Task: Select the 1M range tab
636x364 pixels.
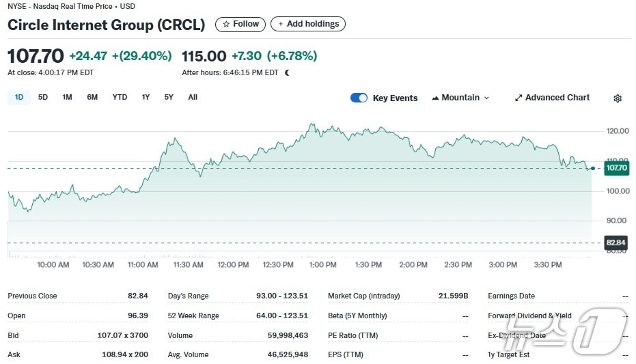Action: click(67, 97)
